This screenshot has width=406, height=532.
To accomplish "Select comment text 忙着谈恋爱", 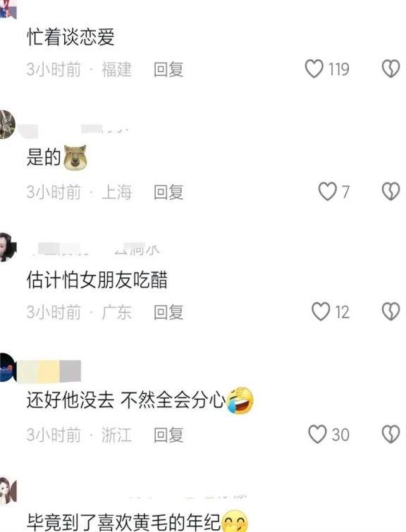I will coord(70,37).
